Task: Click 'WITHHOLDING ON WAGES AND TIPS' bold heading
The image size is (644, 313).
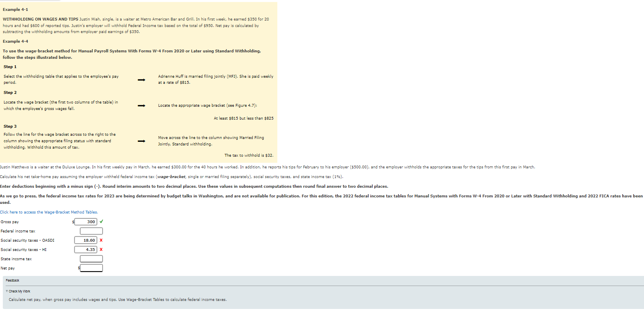Action: tap(41, 19)
